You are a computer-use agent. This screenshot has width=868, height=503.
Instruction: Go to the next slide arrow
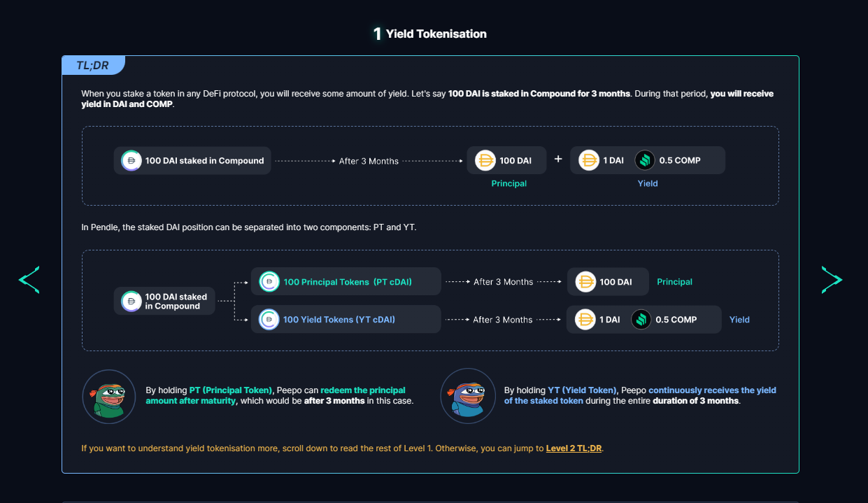832,280
